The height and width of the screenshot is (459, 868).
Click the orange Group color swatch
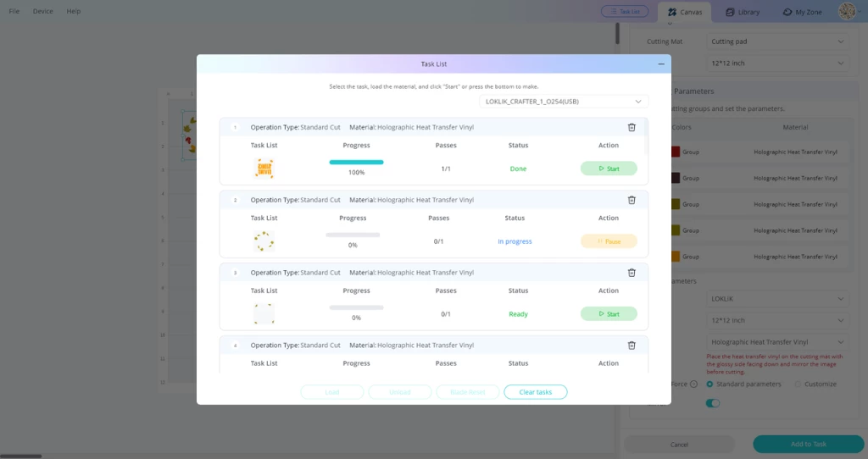coord(676,257)
